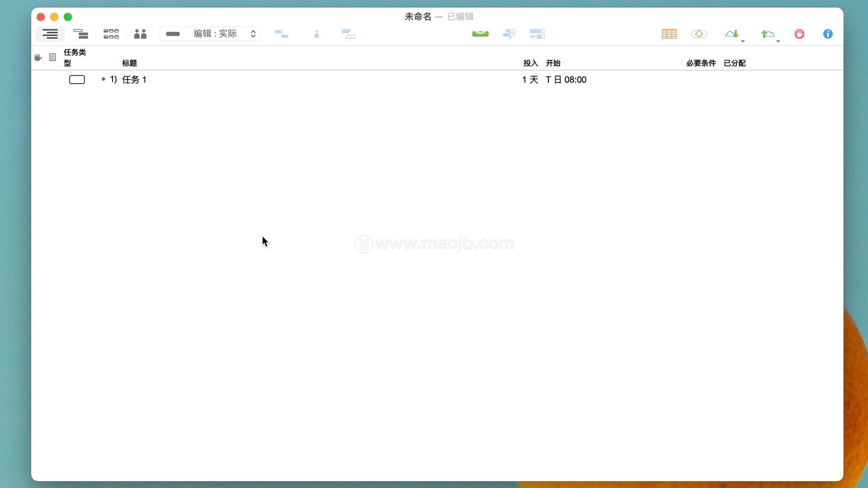The height and width of the screenshot is (488, 868).
Task: Click the reschedule fast-forward icon
Action: click(x=537, y=34)
